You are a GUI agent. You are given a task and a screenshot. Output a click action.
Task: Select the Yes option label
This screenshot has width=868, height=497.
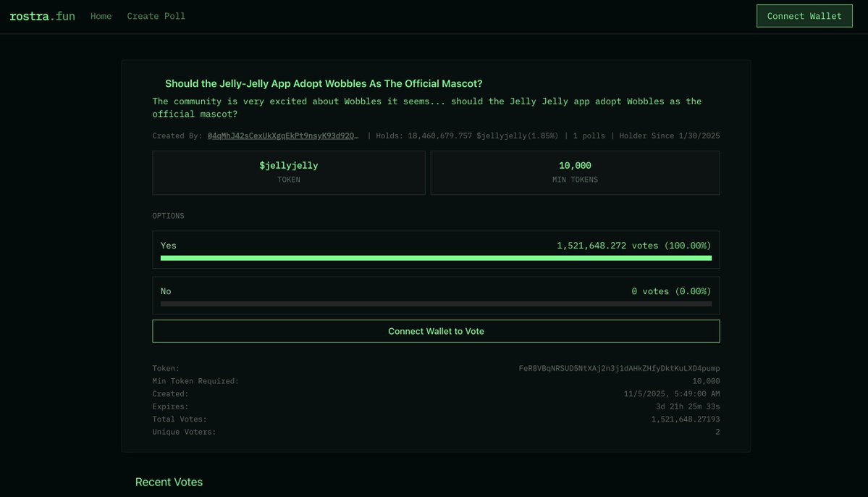[169, 246]
